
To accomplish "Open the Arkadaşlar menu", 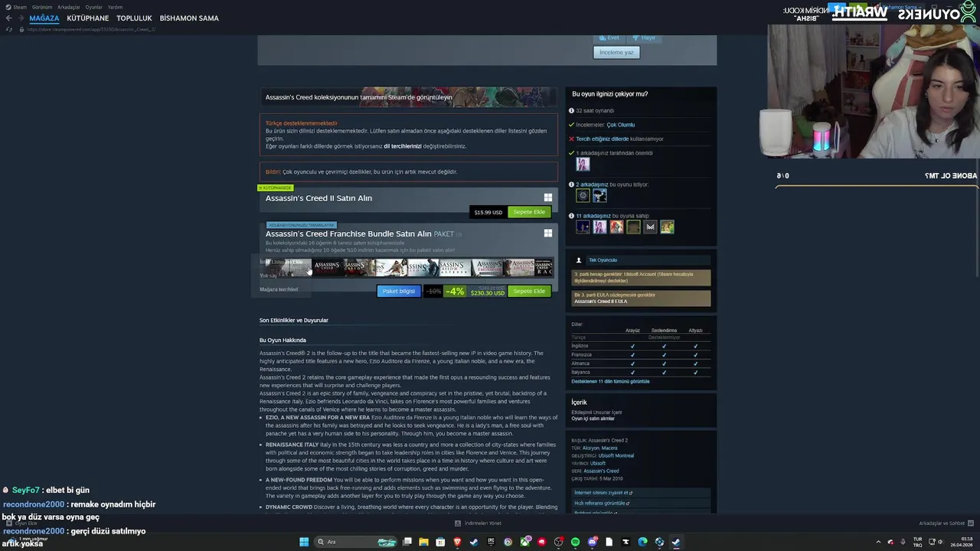I will pyautogui.click(x=69, y=7).
